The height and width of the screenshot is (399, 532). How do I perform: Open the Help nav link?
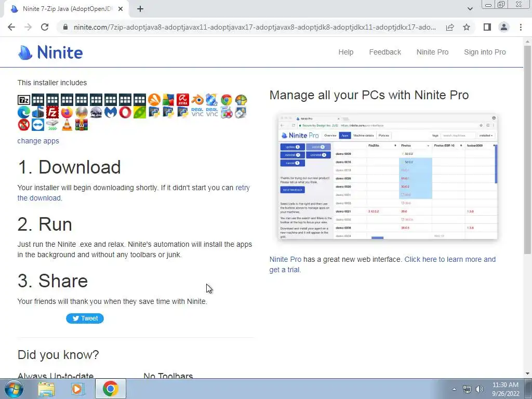(345, 52)
